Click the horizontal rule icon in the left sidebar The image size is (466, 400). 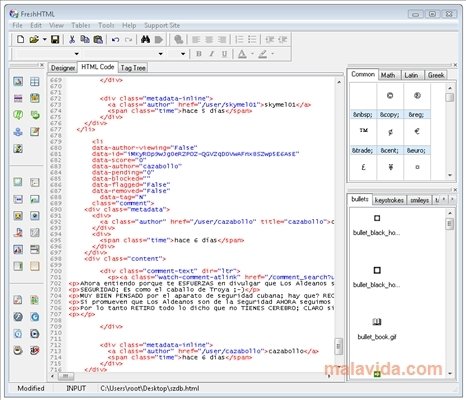18,98
